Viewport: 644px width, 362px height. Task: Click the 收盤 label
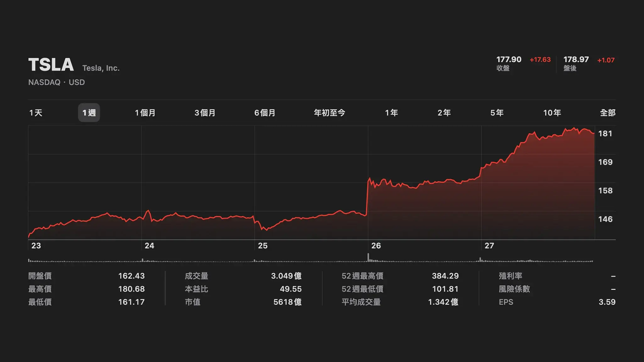click(x=503, y=68)
